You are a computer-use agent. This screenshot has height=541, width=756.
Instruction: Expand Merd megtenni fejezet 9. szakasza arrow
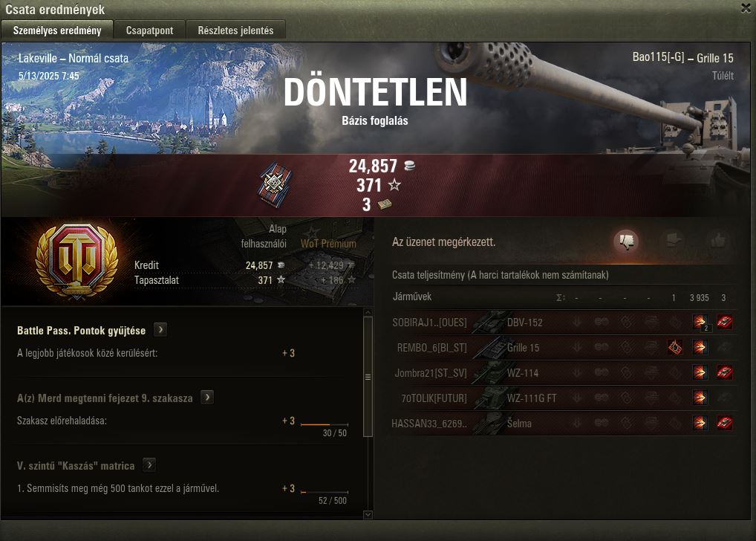tap(207, 397)
